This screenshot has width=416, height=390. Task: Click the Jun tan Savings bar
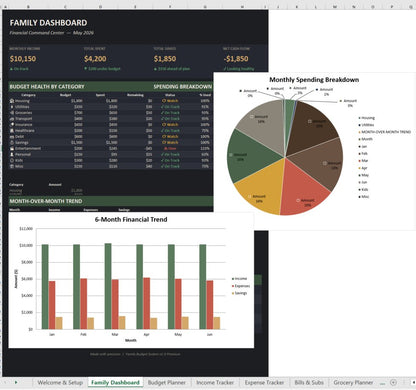[x=217, y=323]
